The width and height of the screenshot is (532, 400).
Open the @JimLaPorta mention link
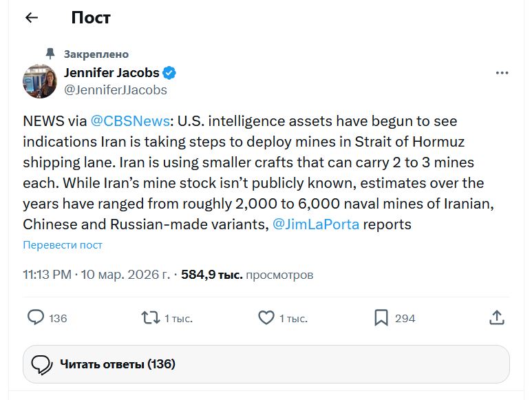pos(315,224)
